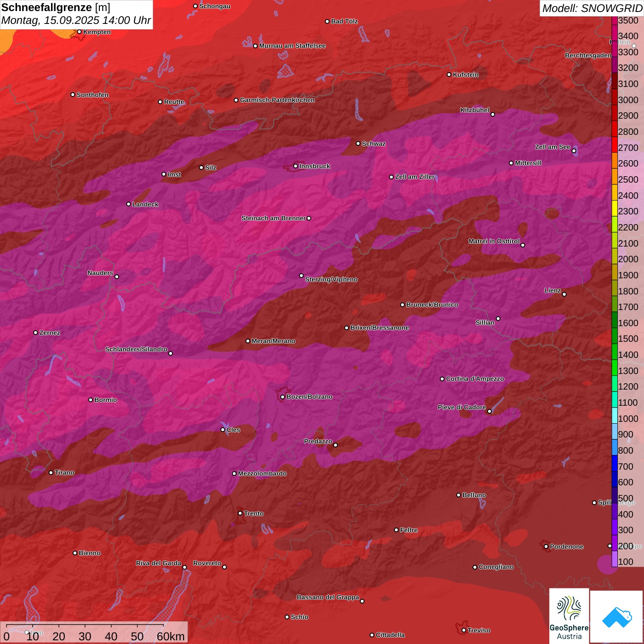
Task: Click the Bassano del Grappa label
Action: [328, 597]
